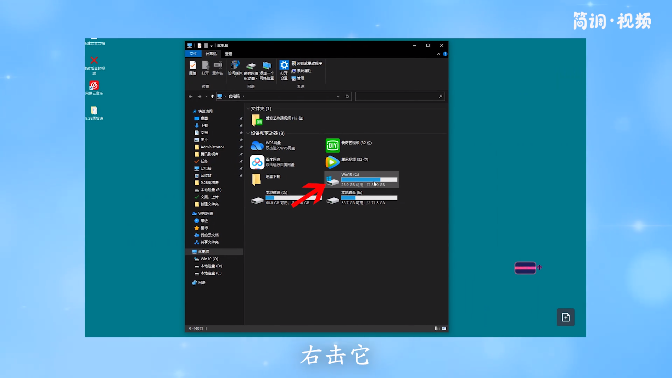Screen dimensions: 672x378
Task: Open Desktop in the Quick access list
Action: [x=201, y=118]
